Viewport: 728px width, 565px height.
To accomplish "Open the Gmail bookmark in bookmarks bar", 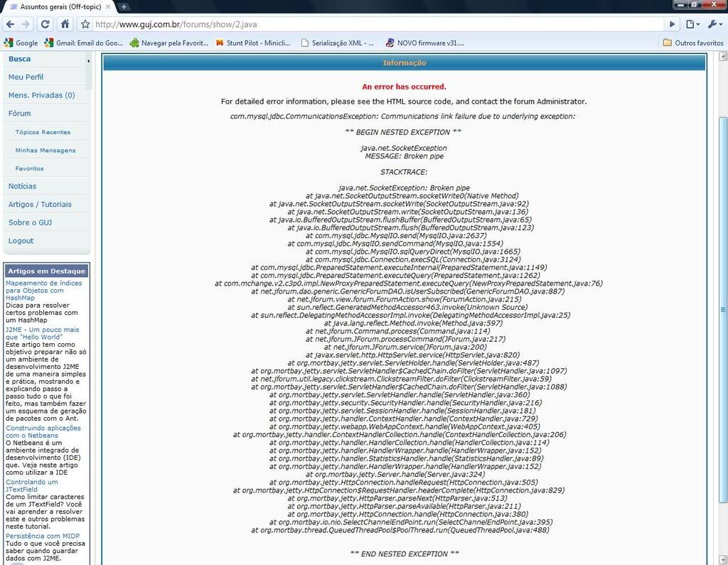I will point(84,43).
